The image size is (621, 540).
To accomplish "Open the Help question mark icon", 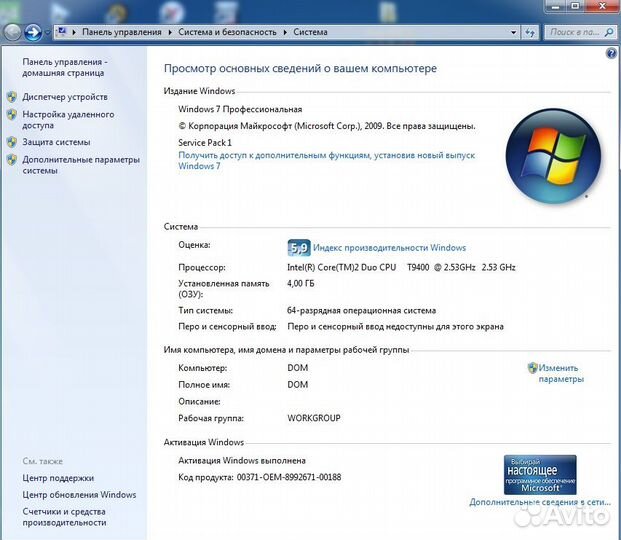I will click(x=611, y=53).
